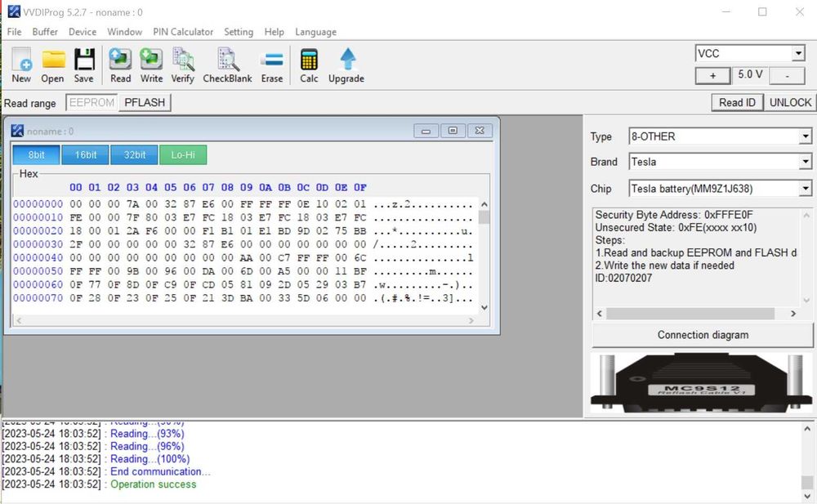Open a file with the Open folder icon
Viewport: 817px width, 504px height.
[x=52, y=65]
